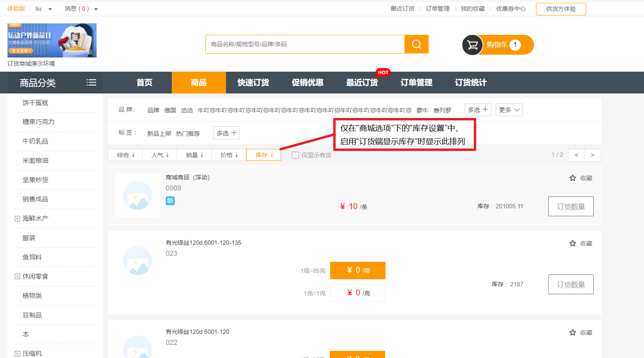Screen dimensions: 644x358
Task: Click 订货数量 field for item 023
Action: pos(571,284)
